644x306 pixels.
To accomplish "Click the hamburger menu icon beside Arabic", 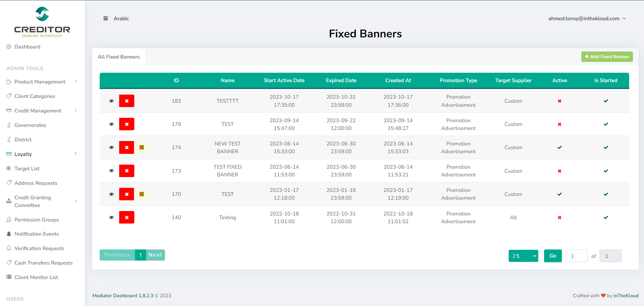I will tap(105, 19).
